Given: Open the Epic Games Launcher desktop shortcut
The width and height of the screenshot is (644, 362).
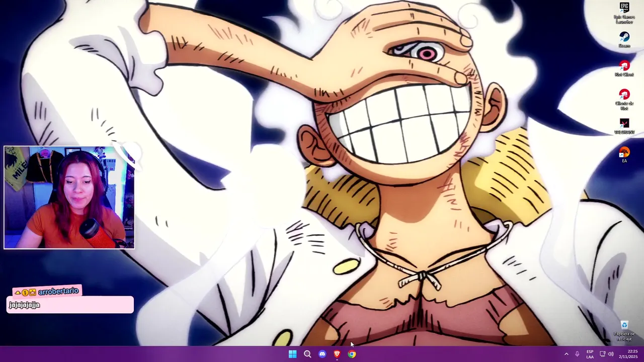Looking at the screenshot, I should tap(624, 13).
